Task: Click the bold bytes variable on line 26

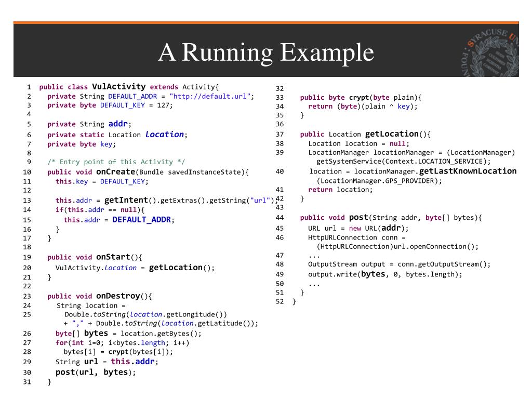Action: (96, 333)
